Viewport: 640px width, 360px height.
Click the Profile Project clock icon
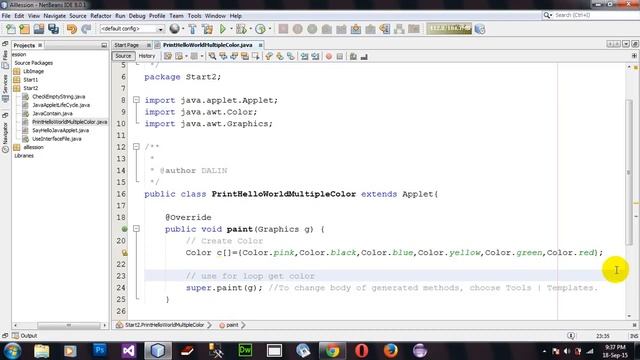pyautogui.click(x=260, y=29)
